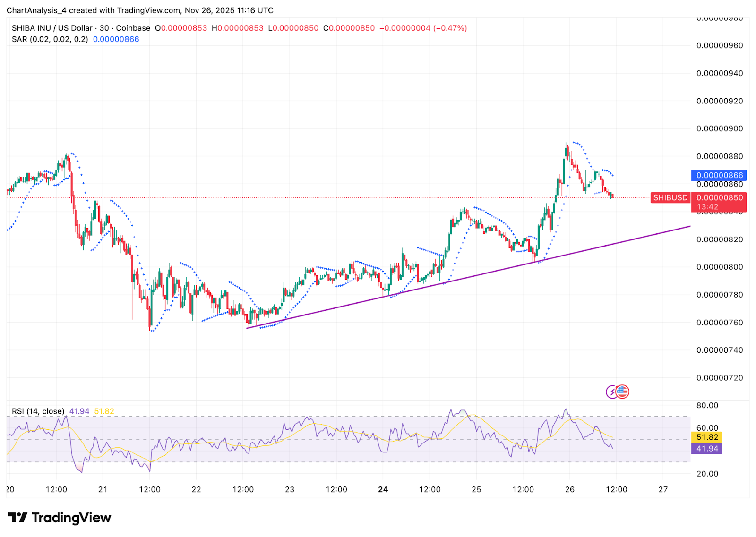Click the 0.00000900 price axis level
This screenshot has height=537, width=756.
click(719, 129)
